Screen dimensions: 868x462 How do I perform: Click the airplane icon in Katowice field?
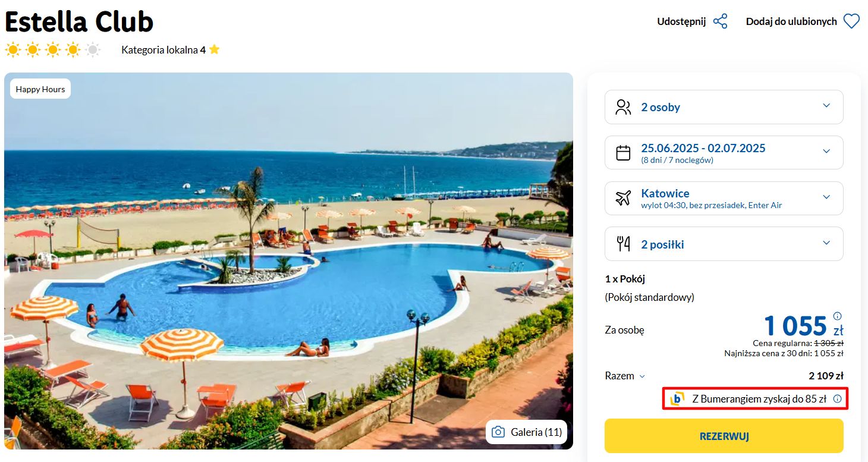[x=623, y=198]
